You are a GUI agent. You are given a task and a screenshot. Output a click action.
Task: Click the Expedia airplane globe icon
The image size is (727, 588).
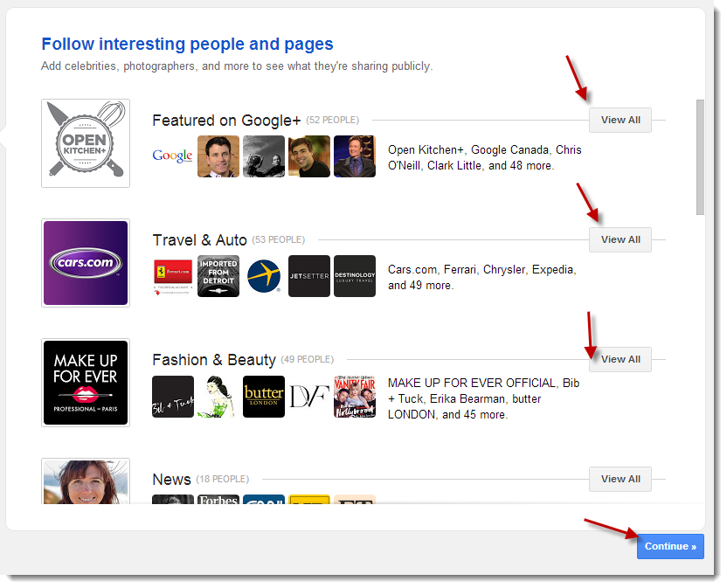(264, 276)
